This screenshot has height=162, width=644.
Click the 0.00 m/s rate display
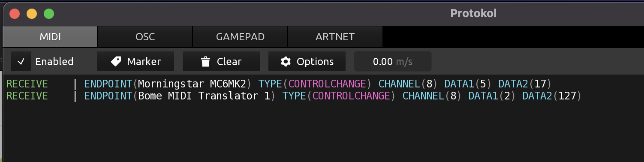tap(393, 62)
